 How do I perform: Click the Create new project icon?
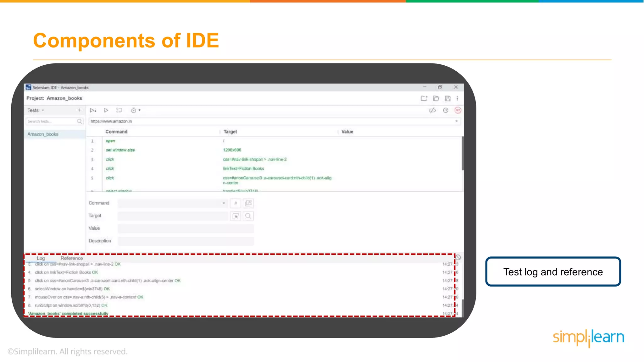click(x=424, y=98)
